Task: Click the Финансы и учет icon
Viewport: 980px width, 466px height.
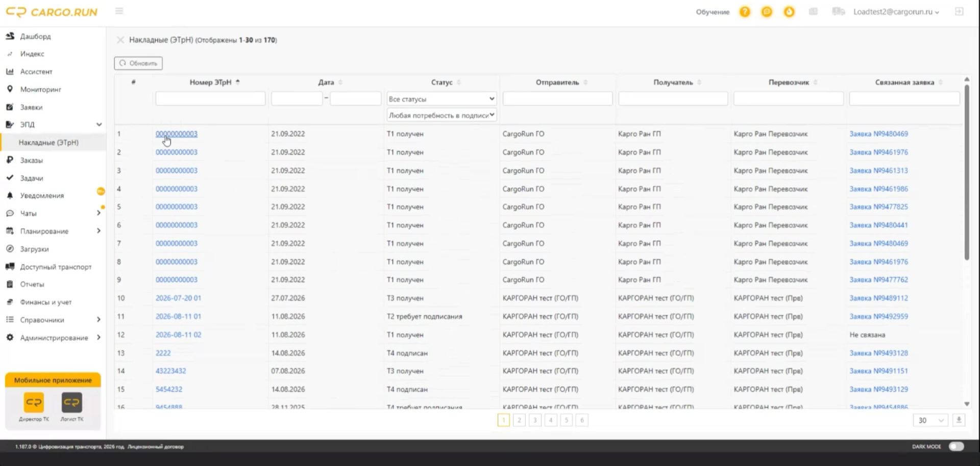Action: click(x=10, y=302)
